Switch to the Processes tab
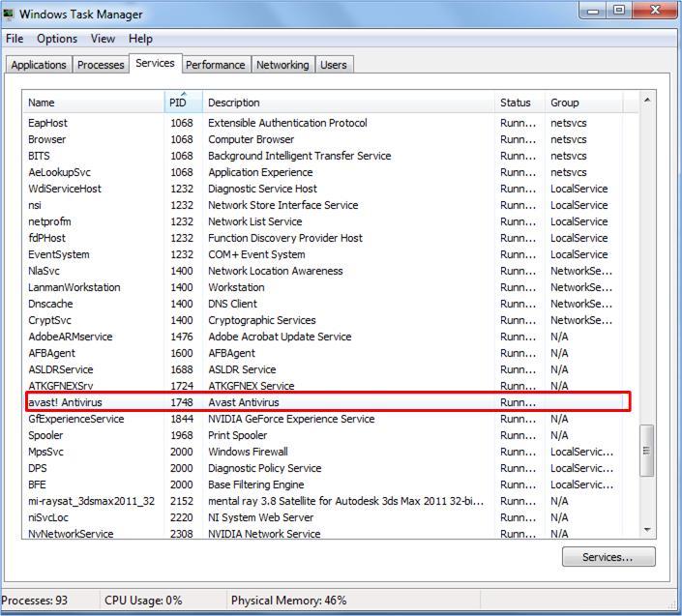This screenshot has width=682, height=616. click(x=101, y=65)
